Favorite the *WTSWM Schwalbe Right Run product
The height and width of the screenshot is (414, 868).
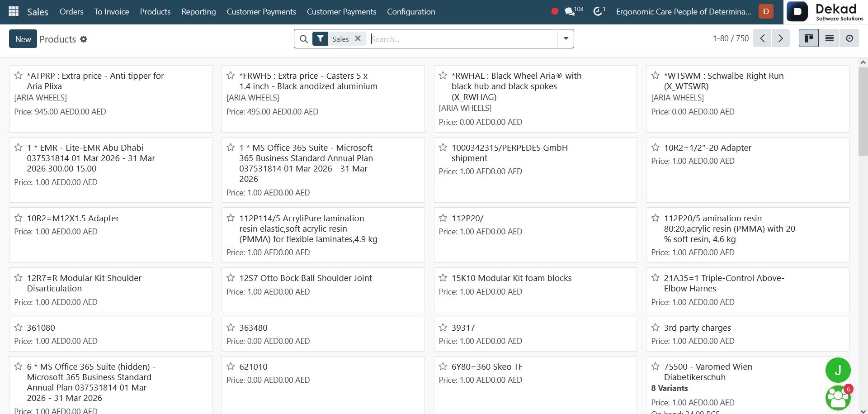[x=656, y=76]
